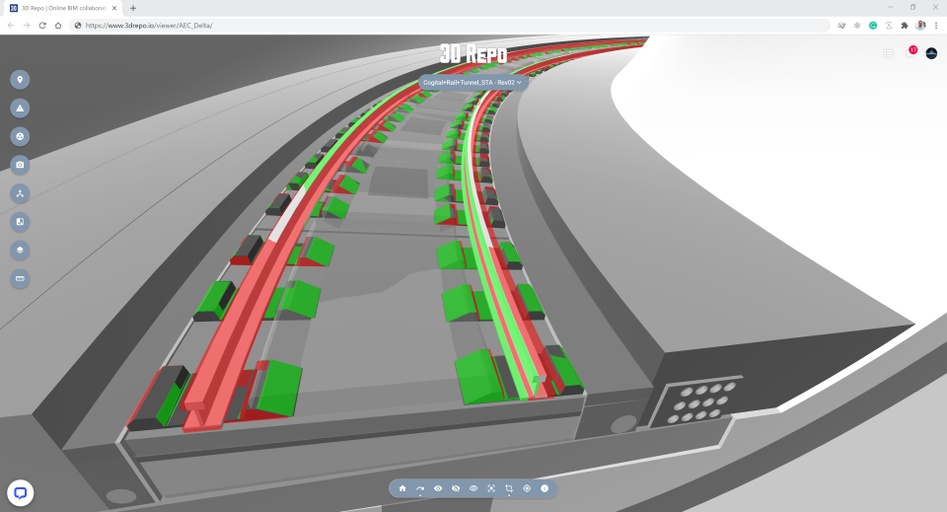The width and height of the screenshot is (947, 512).
Task: Open the Risks warning triangle panel
Action: (x=19, y=108)
